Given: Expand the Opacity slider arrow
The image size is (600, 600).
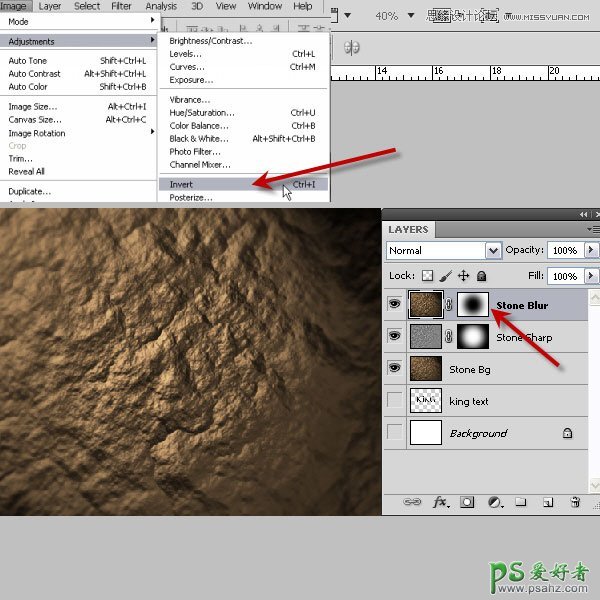Looking at the screenshot, I should coord(591,250).
